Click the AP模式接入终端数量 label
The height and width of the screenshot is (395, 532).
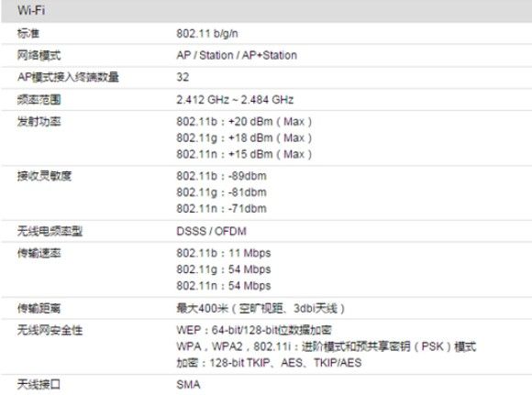(x=68, y=77)
